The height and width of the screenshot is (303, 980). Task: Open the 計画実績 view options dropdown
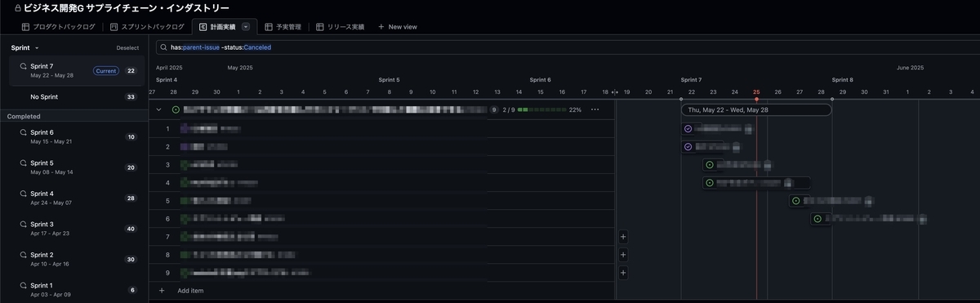pyautogui.click(x=246, y=27)
